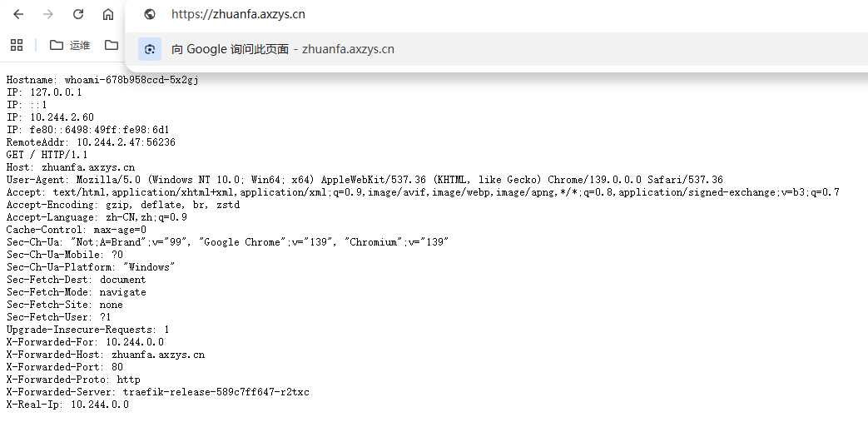Click the Accept-Language zh-CN line
The height and width of the screenshot is (422, 868).
pyautogui.click(x=97, y=217)
